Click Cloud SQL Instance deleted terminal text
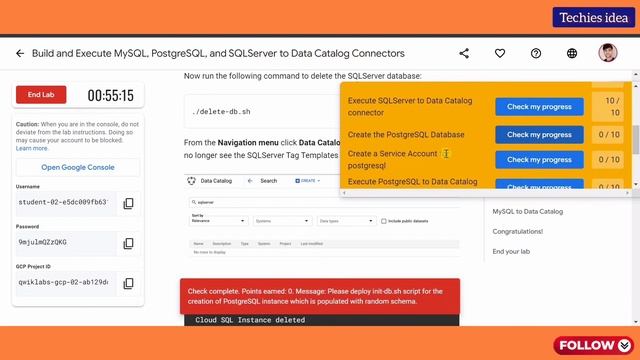The image size is (640, 360). [250, 320]
